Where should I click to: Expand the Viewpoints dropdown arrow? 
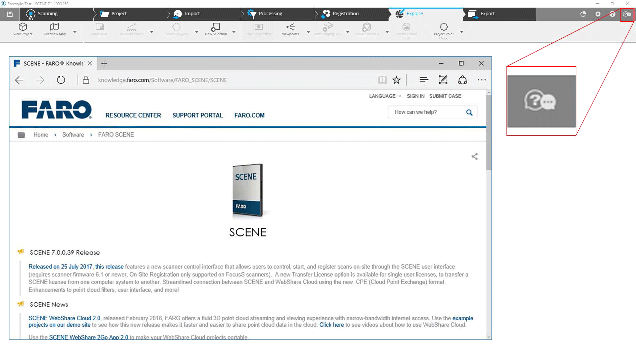[308, 32]
